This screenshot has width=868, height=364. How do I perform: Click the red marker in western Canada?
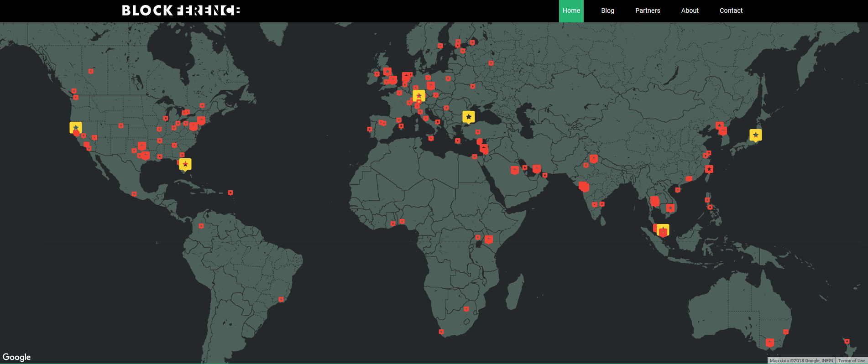click(91, 71)
